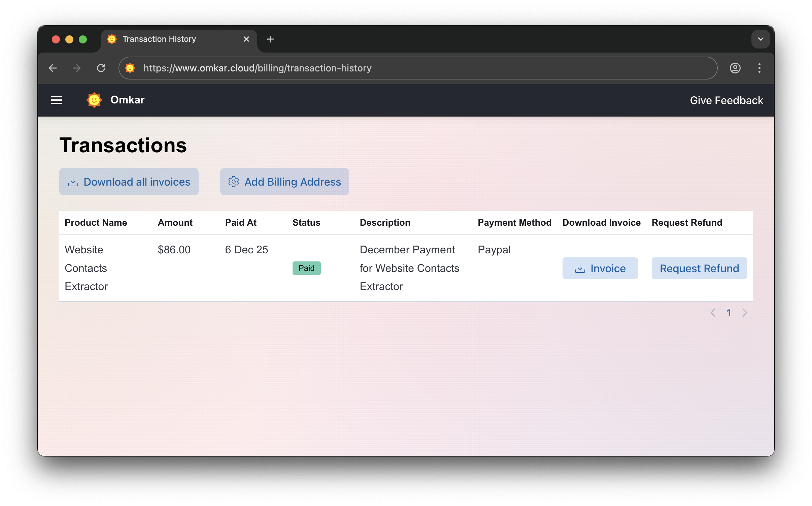Click the previous page chevron
The height and width of the screenshot is (506, 812).
(713, 313)
